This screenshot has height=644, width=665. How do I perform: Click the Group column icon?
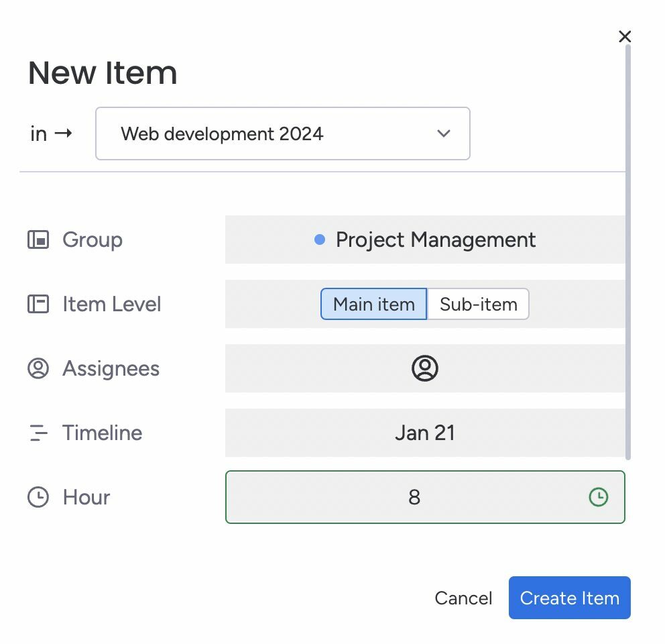(38, 240)
